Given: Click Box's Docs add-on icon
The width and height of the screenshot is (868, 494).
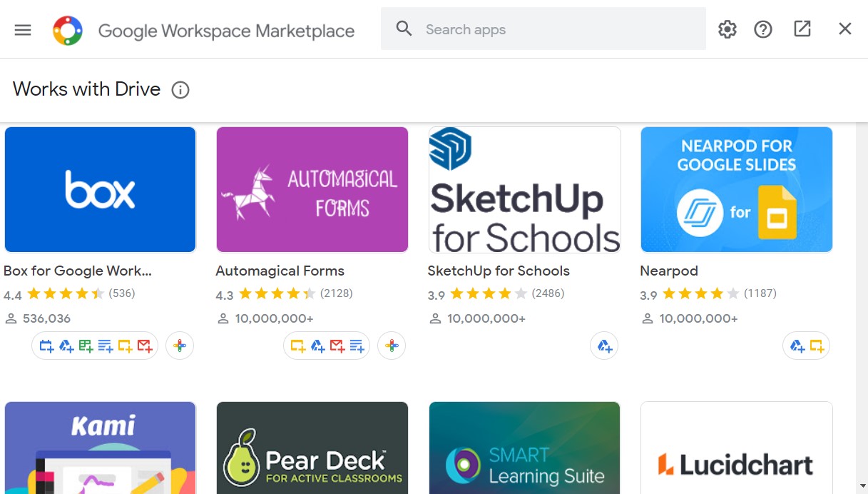Looking at the screenshot, I should tap(106, 346).
